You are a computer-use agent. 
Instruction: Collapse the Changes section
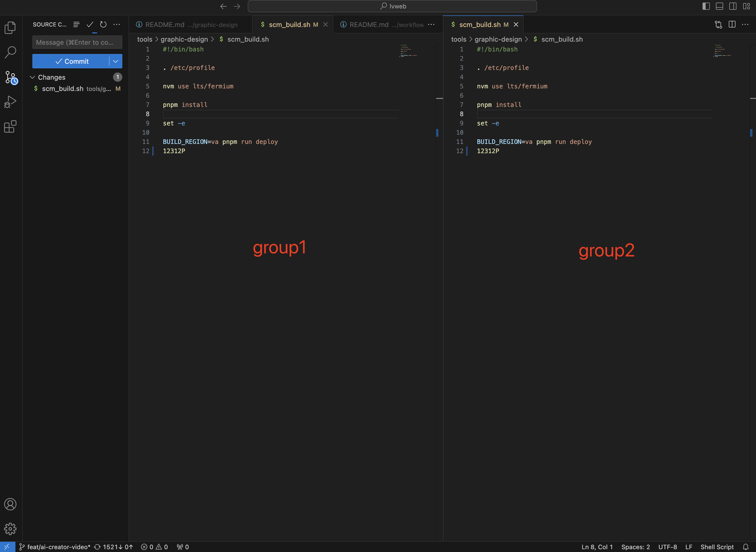[33, 77]
